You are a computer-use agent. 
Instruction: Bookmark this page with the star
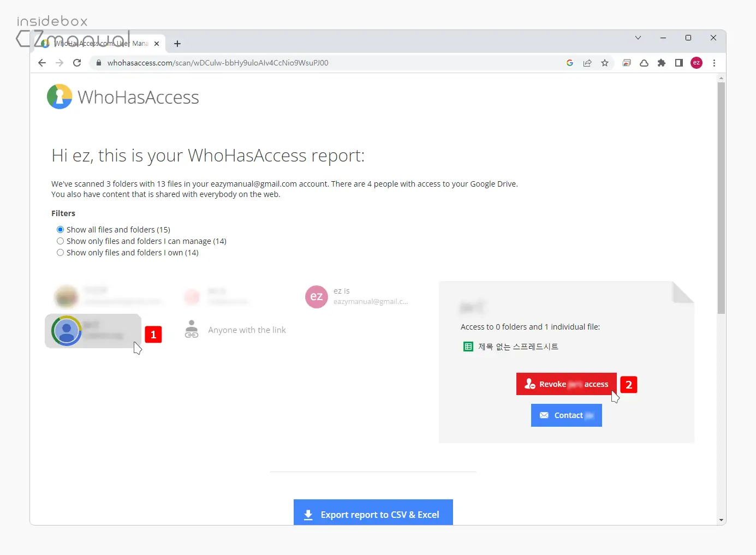tap(605, 63)
